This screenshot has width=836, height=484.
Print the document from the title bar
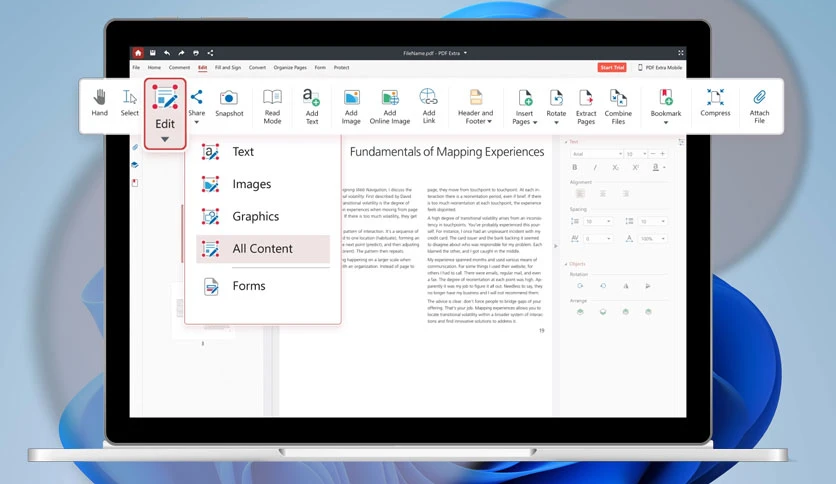point(196,53)
